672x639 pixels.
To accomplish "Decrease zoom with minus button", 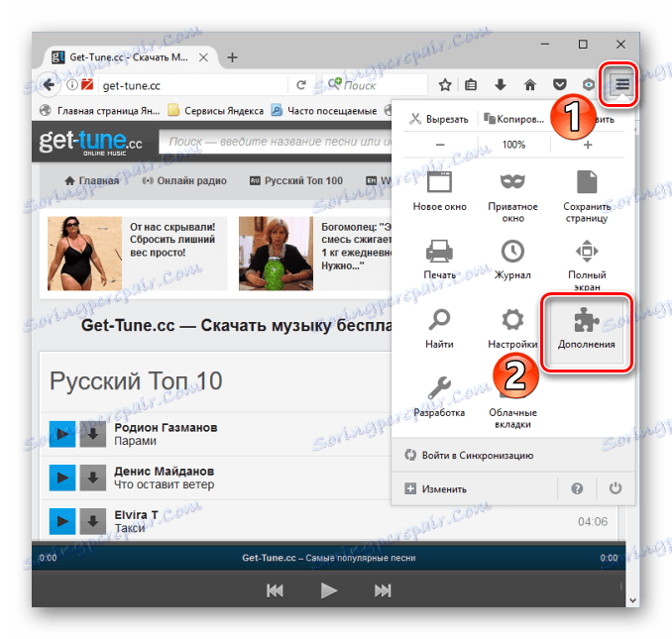I will 440,145.
